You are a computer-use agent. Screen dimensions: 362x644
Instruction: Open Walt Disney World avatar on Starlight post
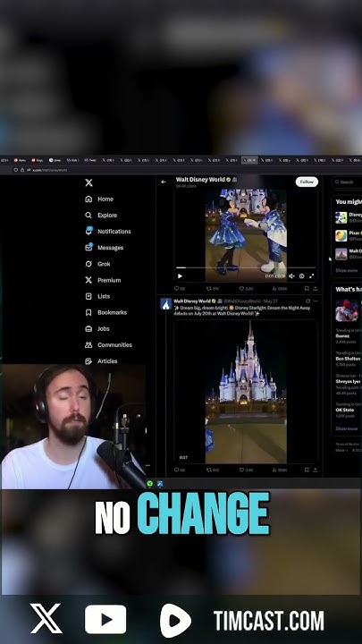[x=166, y=304]
